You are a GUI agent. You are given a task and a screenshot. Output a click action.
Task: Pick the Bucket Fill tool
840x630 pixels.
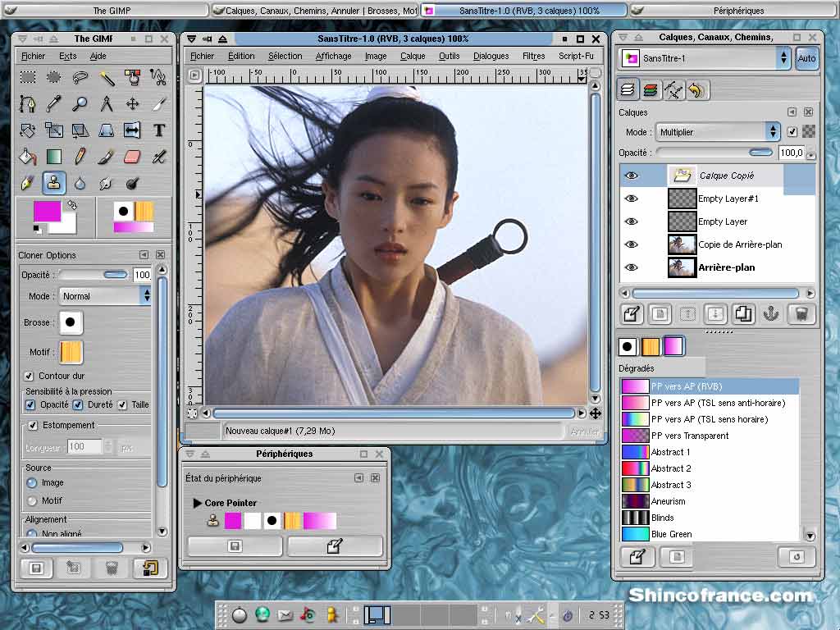(x=28, y=157)
